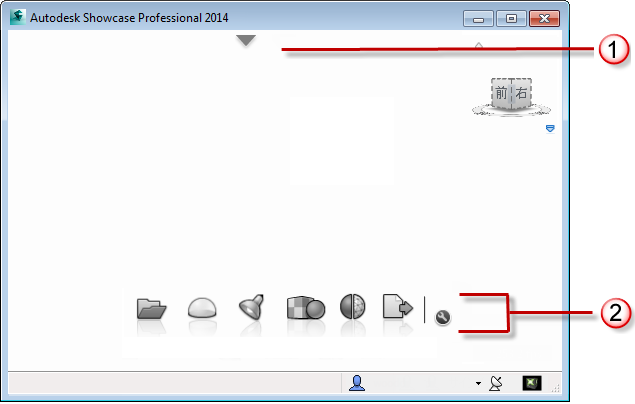
Task: Click the satellite dish status bar icon
Action: (x=496, y=383)
